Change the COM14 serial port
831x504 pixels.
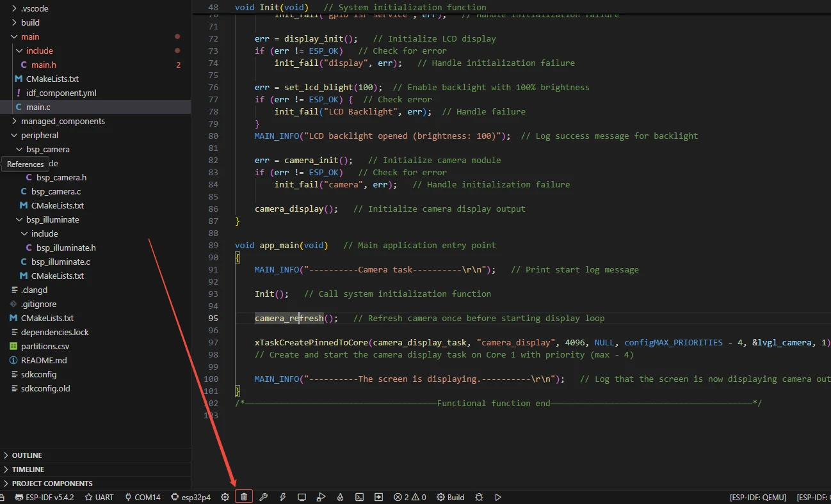coord(142,497)
